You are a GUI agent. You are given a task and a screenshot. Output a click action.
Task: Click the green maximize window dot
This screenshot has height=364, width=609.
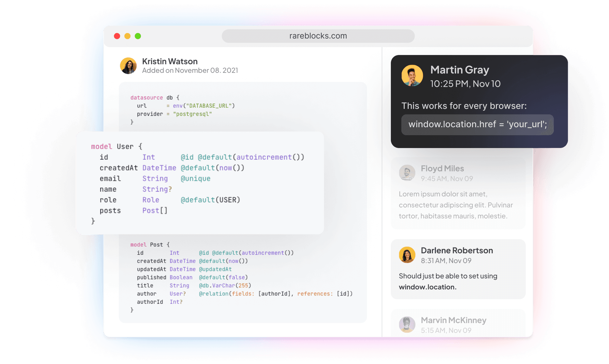(138, 36)
